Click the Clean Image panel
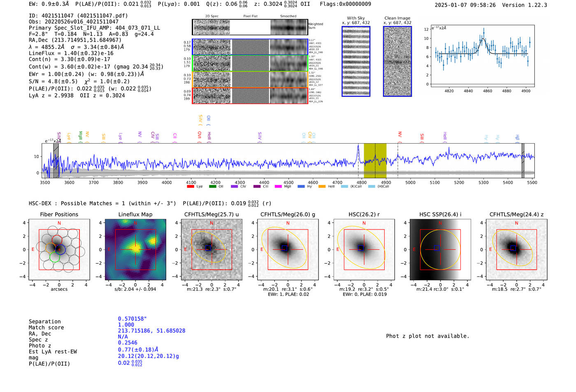Screen dimensions: 576x392 [397, 61]
